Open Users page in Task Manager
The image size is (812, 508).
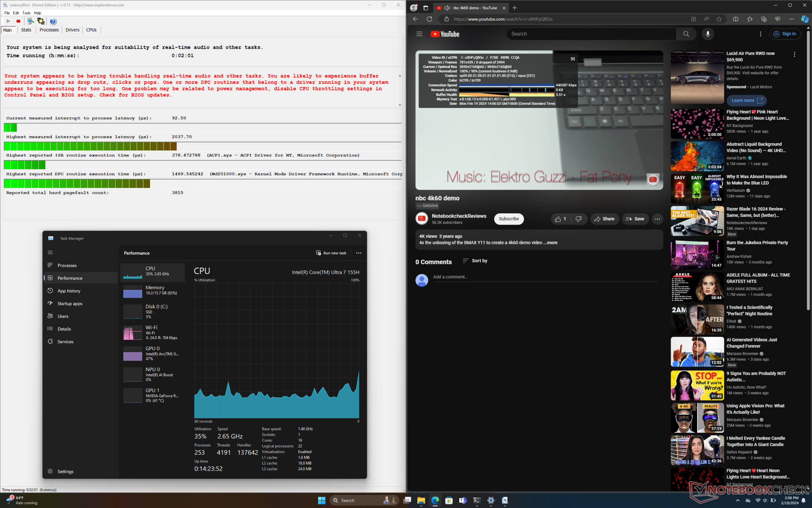(x=80, y=316)
